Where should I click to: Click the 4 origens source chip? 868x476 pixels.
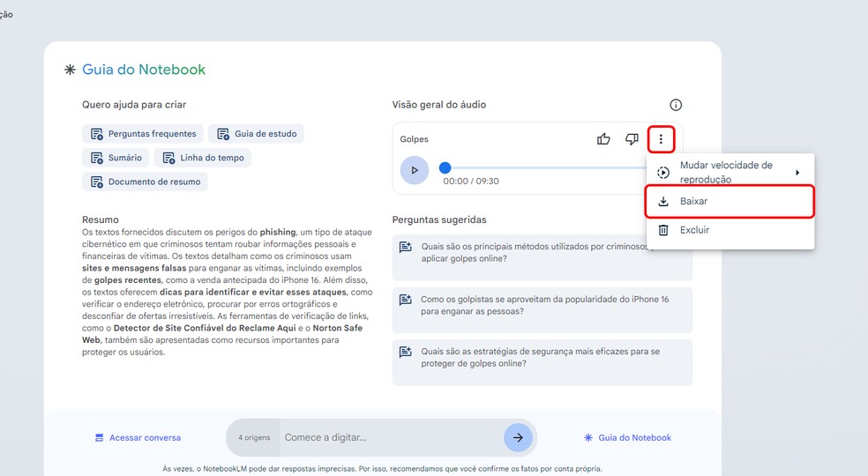pyautogui.click(x=254, y=438)
